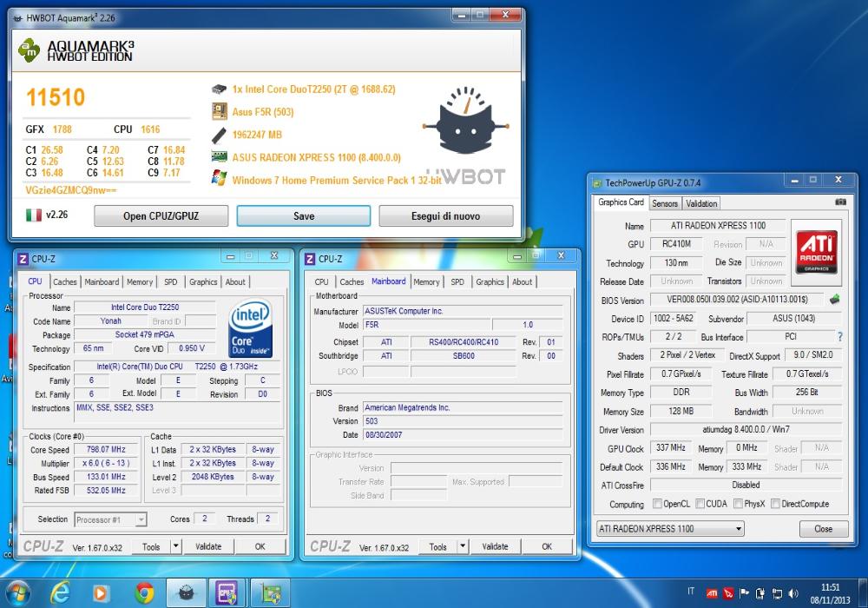Click the Show Desktop strip in the taskbar
The height and width of the screenshot is (608, 868).
863,593
